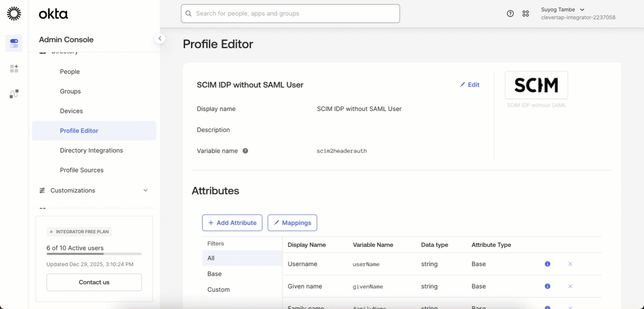Click the Add Attribute button
644x309 pixels.
[232, 223]
